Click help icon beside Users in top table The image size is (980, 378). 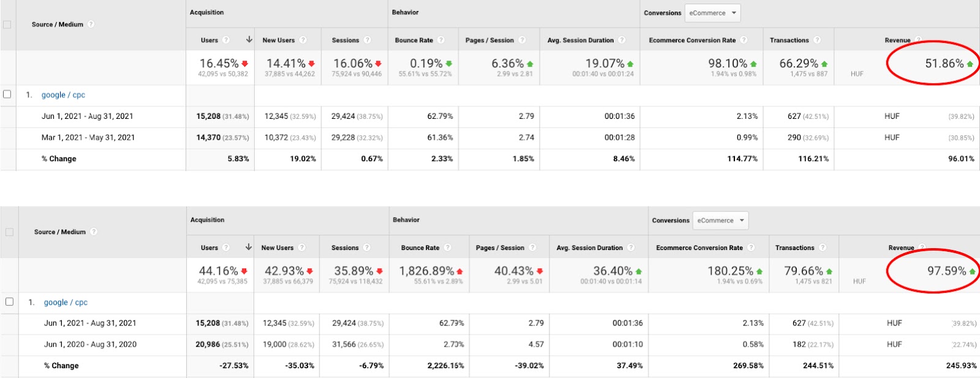(226, 40)
